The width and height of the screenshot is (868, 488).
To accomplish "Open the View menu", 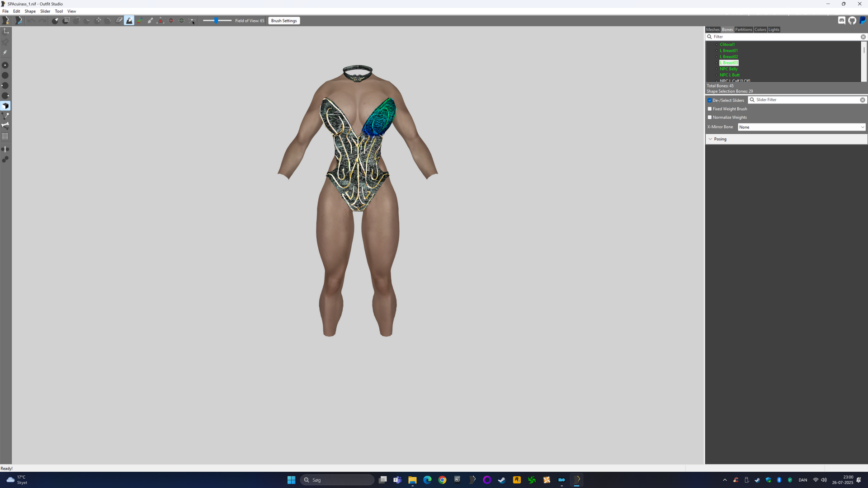I will pos(72,11).
